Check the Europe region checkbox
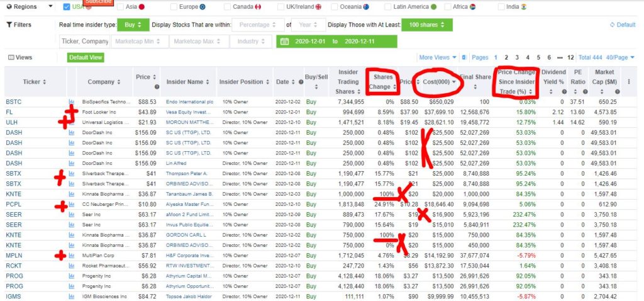The height and width of the screenshot is (301, 644). (x=174, y=6)
